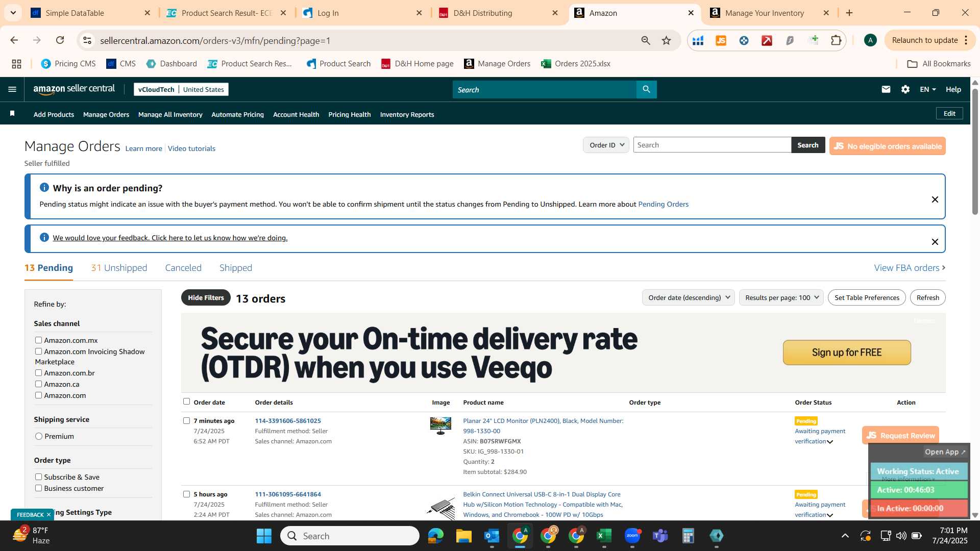Screen dimensions: 980x551
Task: Click the Refresh orders button
Action: (927, 297)
